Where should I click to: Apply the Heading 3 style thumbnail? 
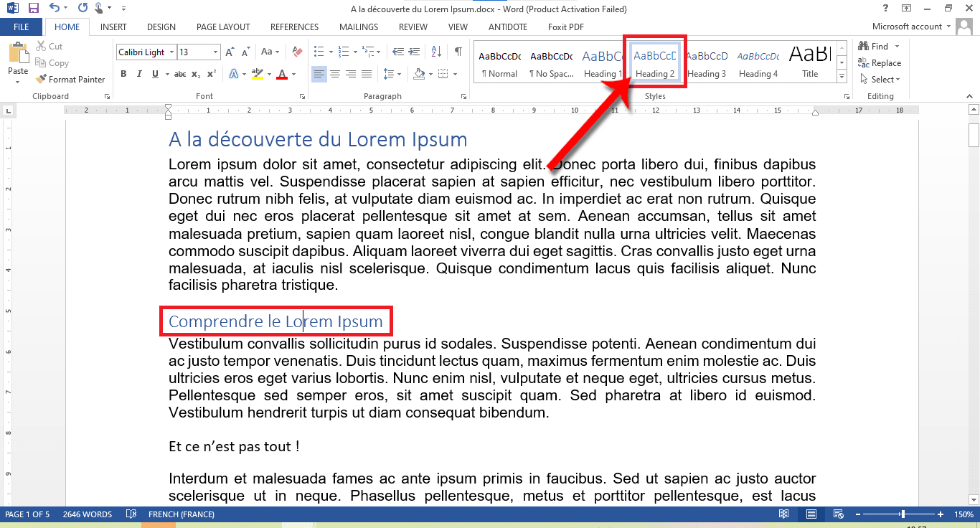pyautogui.click(x=707, y=62)
